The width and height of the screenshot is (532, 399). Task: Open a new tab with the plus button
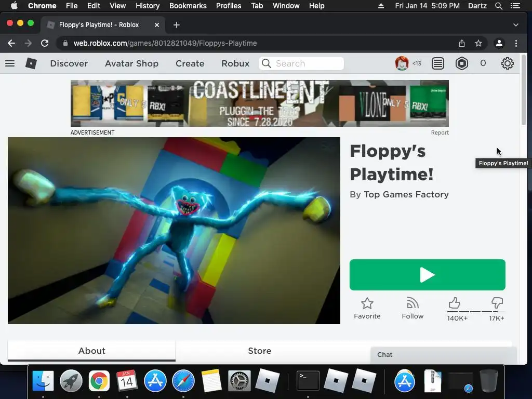coord(177,25)
